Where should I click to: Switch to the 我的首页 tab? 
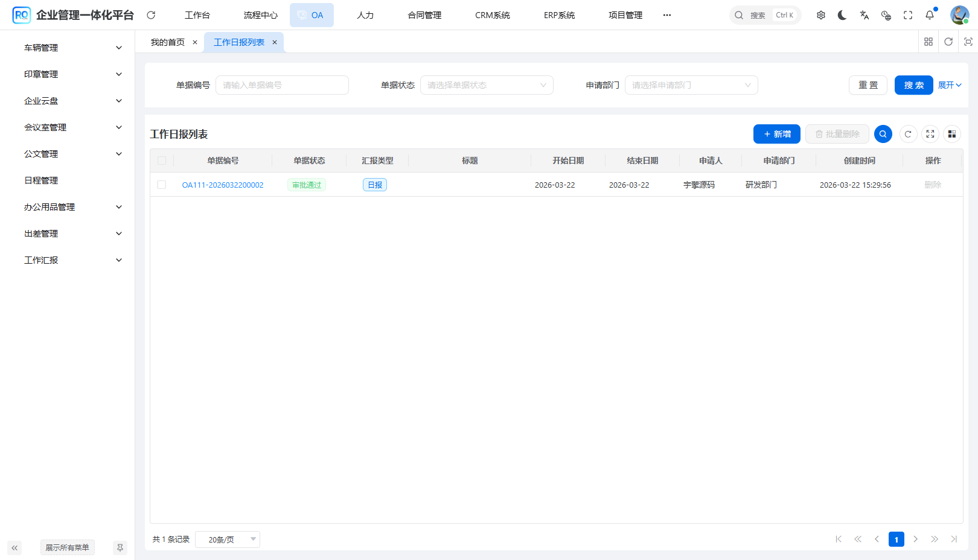coord(168,42)
